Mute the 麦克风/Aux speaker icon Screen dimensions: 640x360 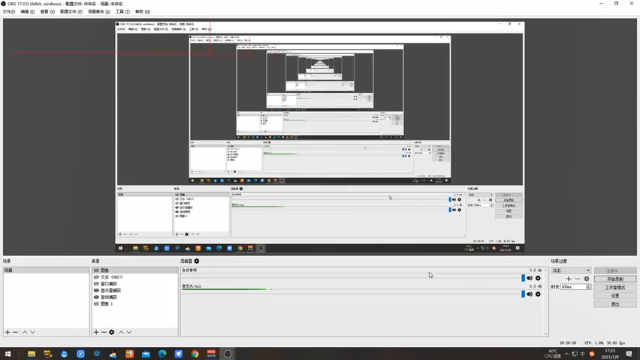point(530,294)
